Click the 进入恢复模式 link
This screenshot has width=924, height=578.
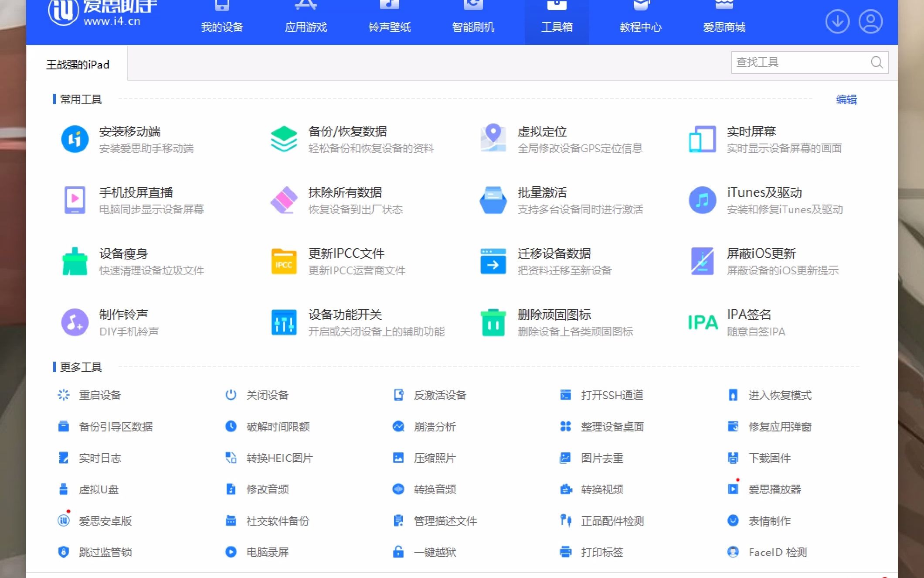tap(780, 395)
